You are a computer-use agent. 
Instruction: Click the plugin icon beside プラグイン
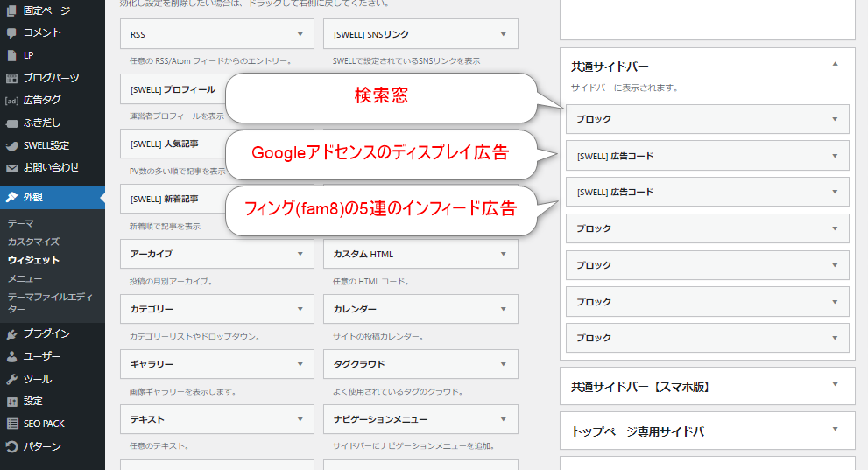[x=11, y=333]
